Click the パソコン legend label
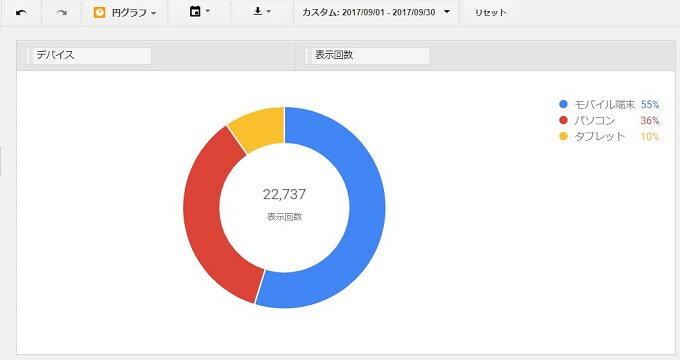 [595, 121]
